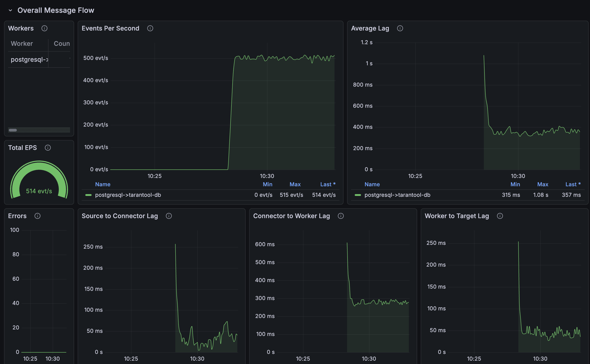Sort Average Lag legend by Last *

point(573,184)
